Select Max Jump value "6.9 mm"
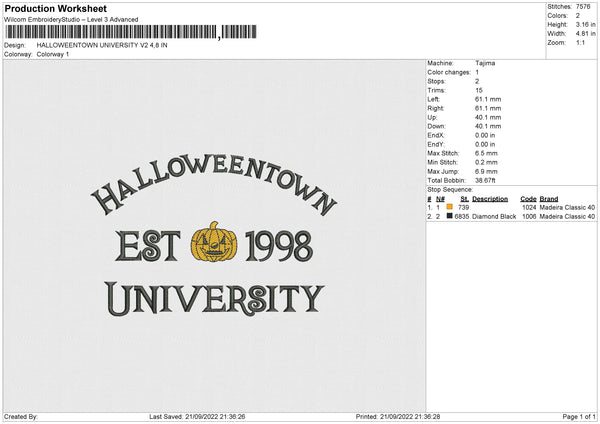The height and width of the screenshot is (424, 600). pos(486,172)
